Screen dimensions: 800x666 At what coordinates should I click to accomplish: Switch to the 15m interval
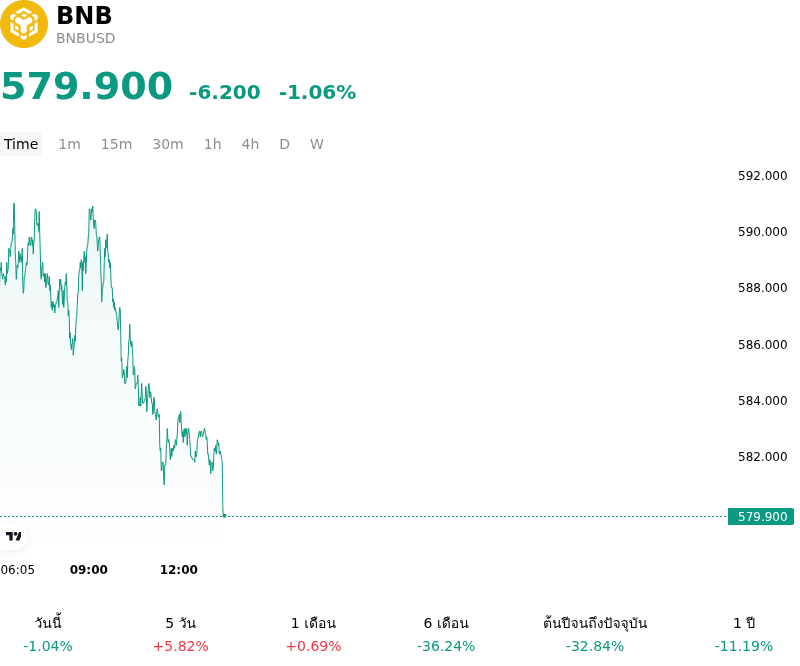click(116, 144)
